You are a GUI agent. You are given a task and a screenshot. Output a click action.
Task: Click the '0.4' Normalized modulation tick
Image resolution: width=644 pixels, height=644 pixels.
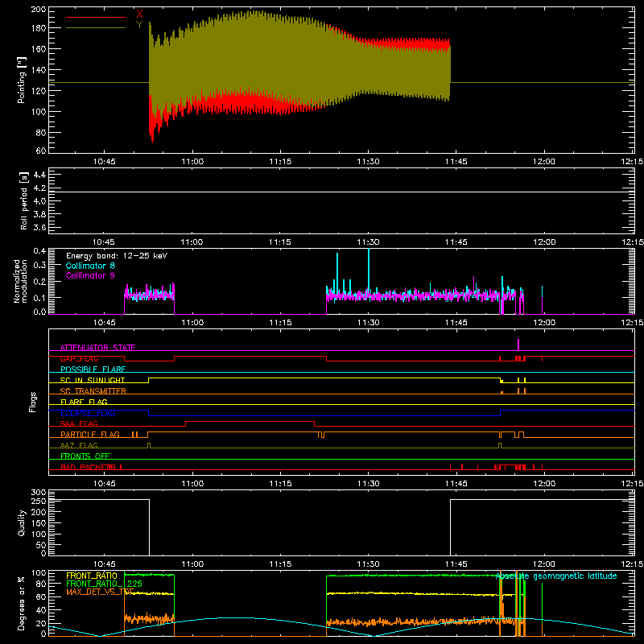click(x=39, y=251)
